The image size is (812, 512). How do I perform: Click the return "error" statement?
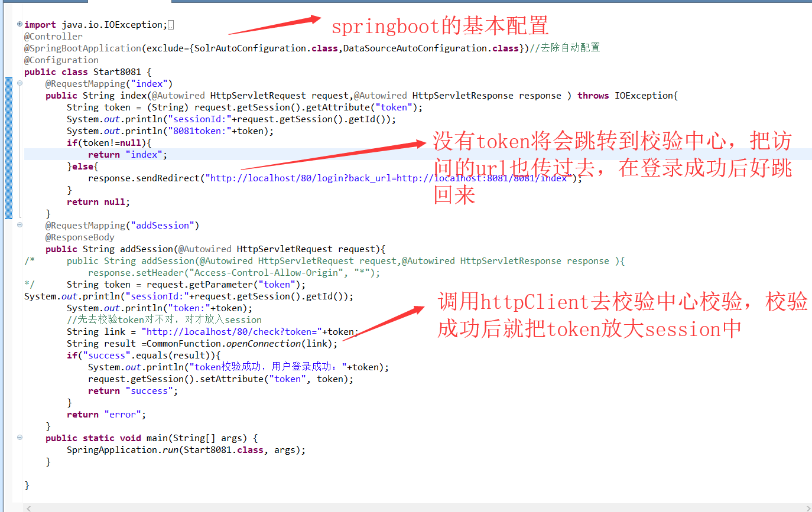pos(106,415)
